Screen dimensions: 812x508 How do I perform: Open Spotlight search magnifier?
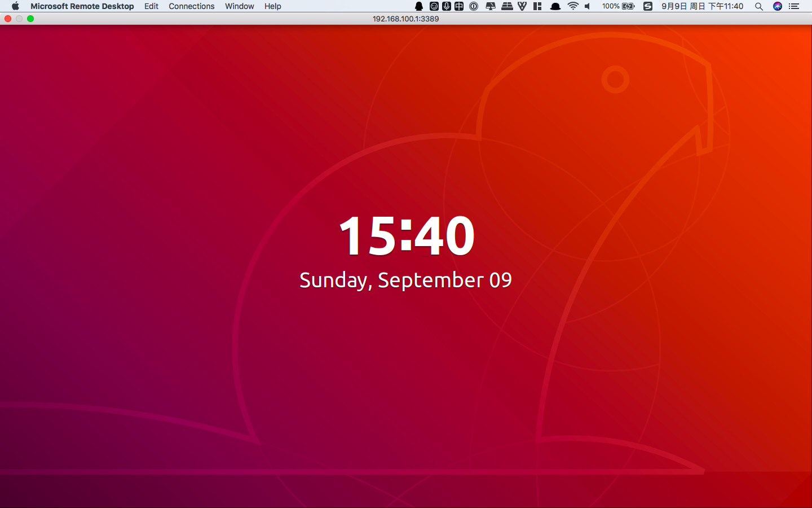pyautogui.click(x=759, y=6)
